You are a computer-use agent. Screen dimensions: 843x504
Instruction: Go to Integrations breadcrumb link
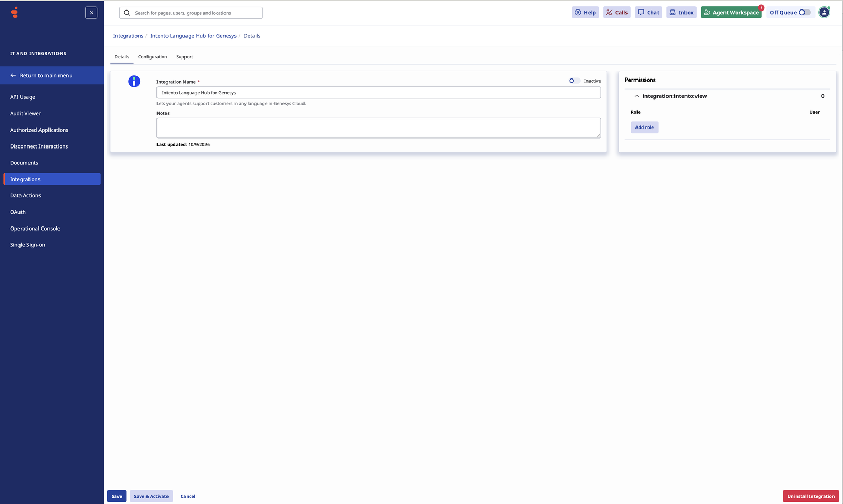(x=128, y=36)
